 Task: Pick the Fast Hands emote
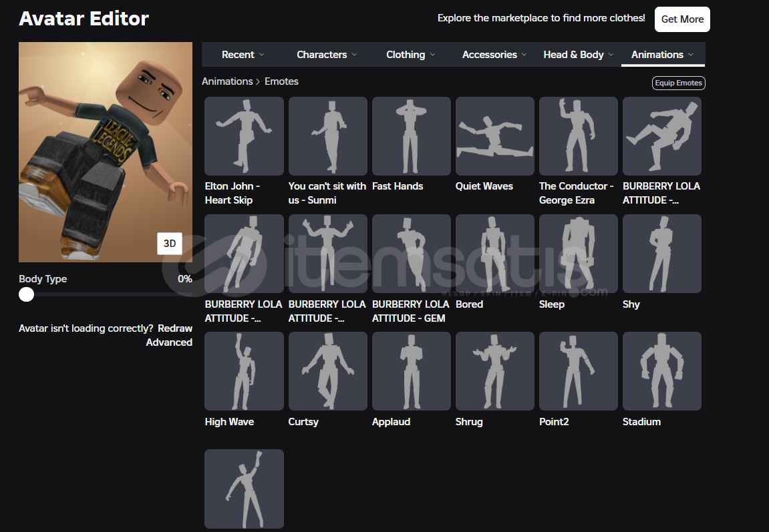click(x=412, y=136)
